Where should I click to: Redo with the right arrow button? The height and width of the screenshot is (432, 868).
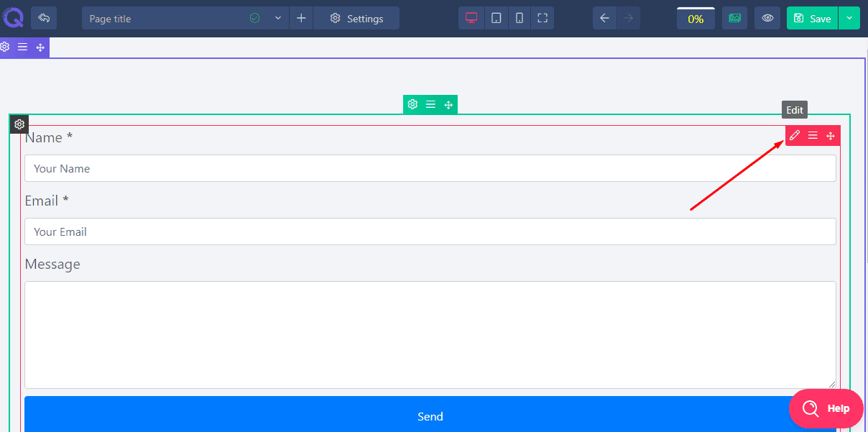click(629, 19)
